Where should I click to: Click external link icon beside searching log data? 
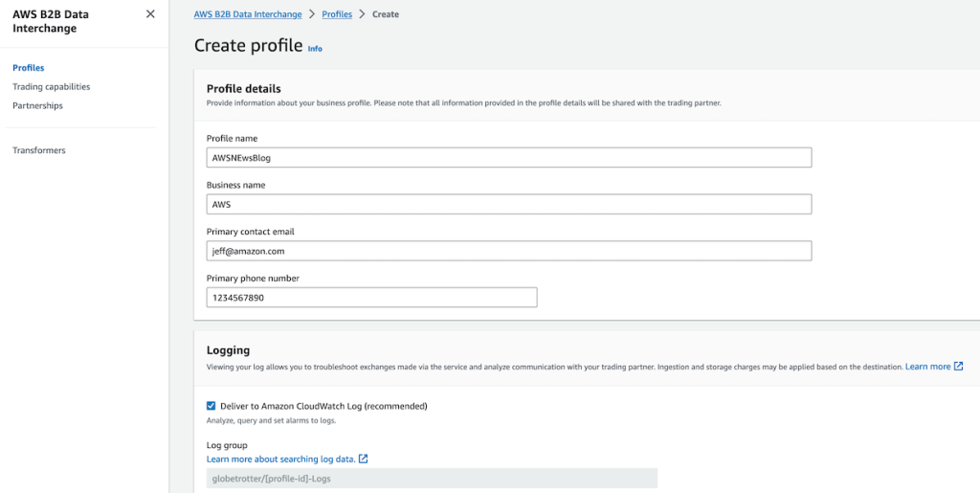coord(364,459)
